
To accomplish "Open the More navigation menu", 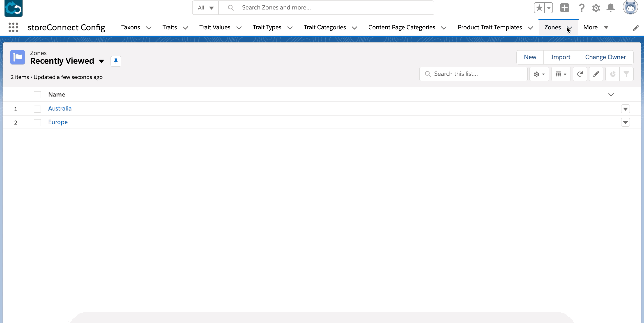I will pyautogui.click(x=596, y=27).
